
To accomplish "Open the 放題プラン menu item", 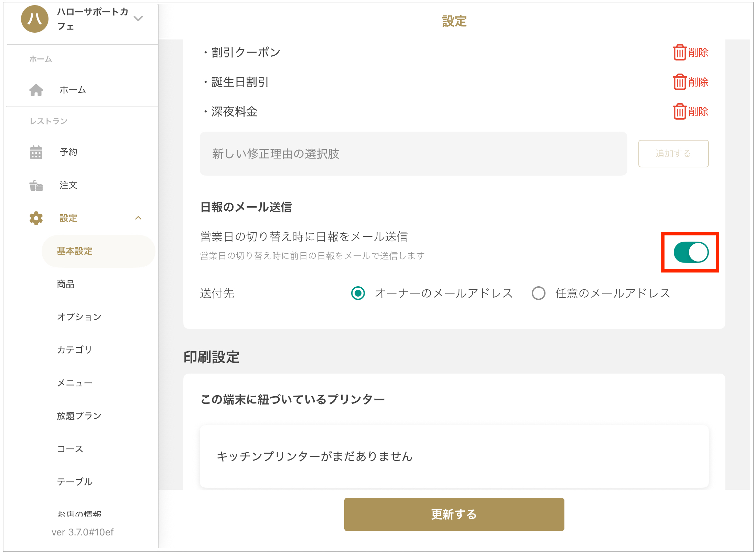I will (x=79, y=416).
